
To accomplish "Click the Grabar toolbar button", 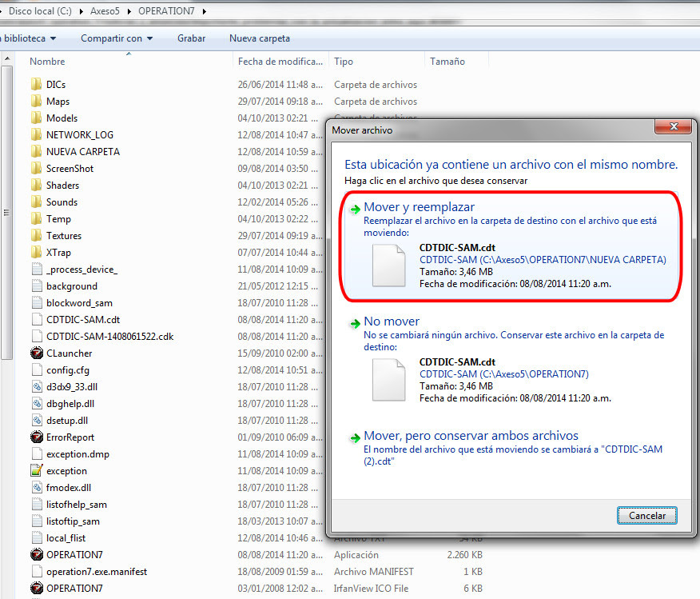I will [x=191, y=38].
